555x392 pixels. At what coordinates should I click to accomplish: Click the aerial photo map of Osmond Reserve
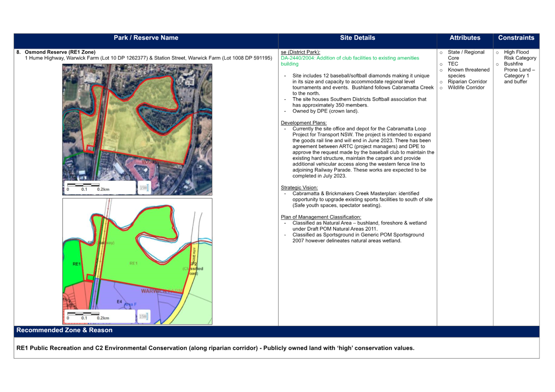pyautogui.click(x=137, y=130)
